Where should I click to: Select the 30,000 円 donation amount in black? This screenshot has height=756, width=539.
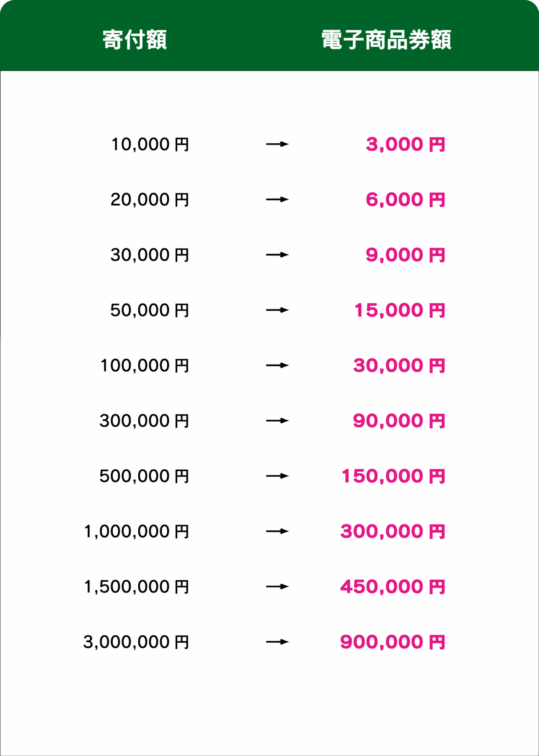tap(150, 255)
